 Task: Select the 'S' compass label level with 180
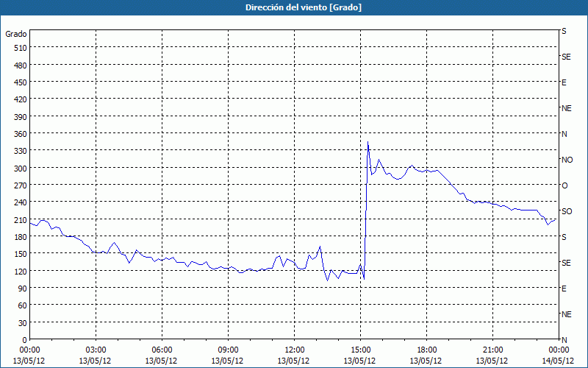(564, 237)
